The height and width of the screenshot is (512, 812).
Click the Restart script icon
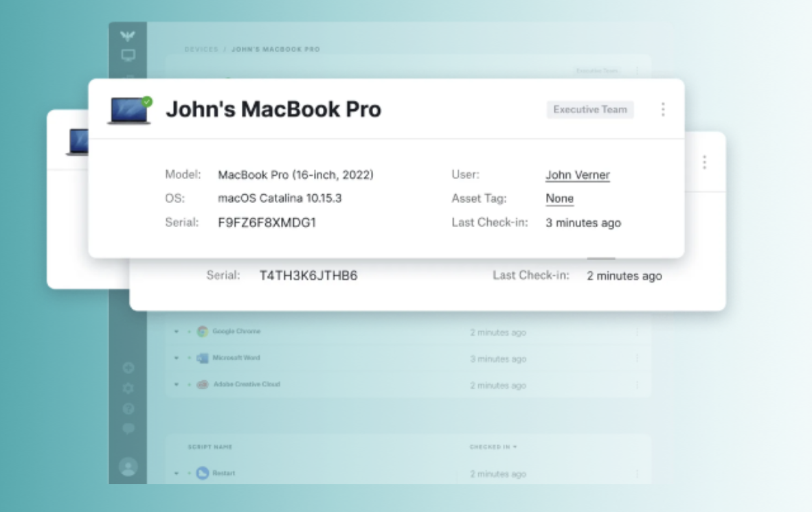click(x=203, y=473)
